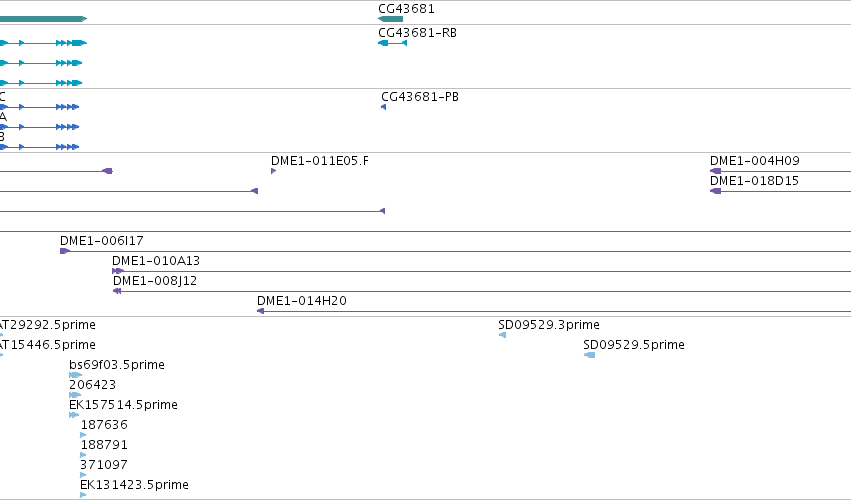
Task: Click the SD09529.5prime label
Action: click(634, 345)
